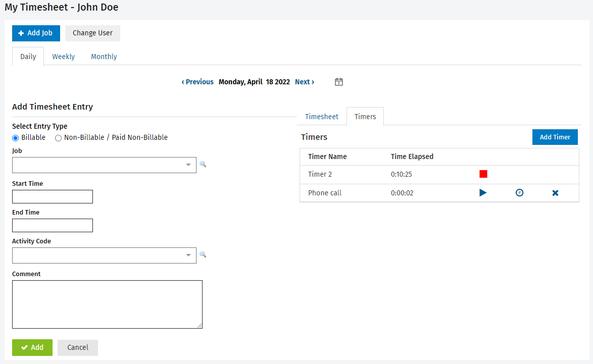Click the date Monday, April 18 2022
Viewport: 593px width, 364px height.
[254, 82]
